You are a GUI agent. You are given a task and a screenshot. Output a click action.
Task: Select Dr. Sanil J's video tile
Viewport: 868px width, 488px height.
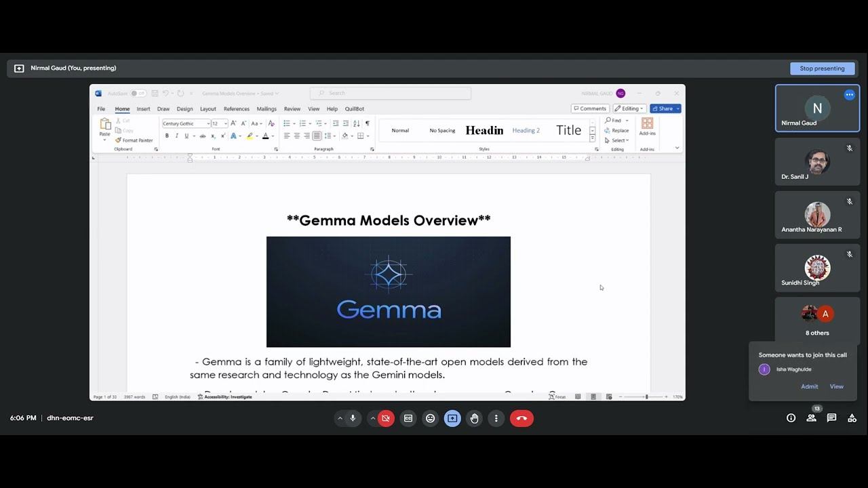817,161
